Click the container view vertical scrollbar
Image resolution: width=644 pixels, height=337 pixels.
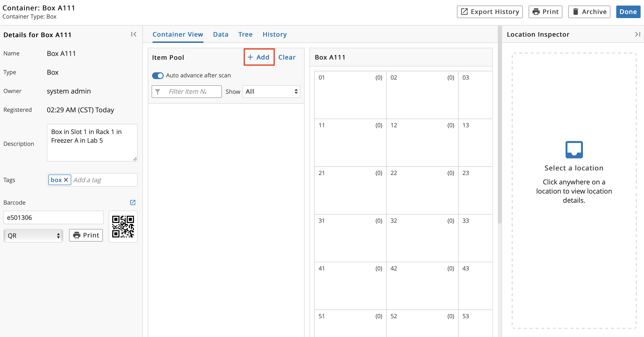coord(499,125)
